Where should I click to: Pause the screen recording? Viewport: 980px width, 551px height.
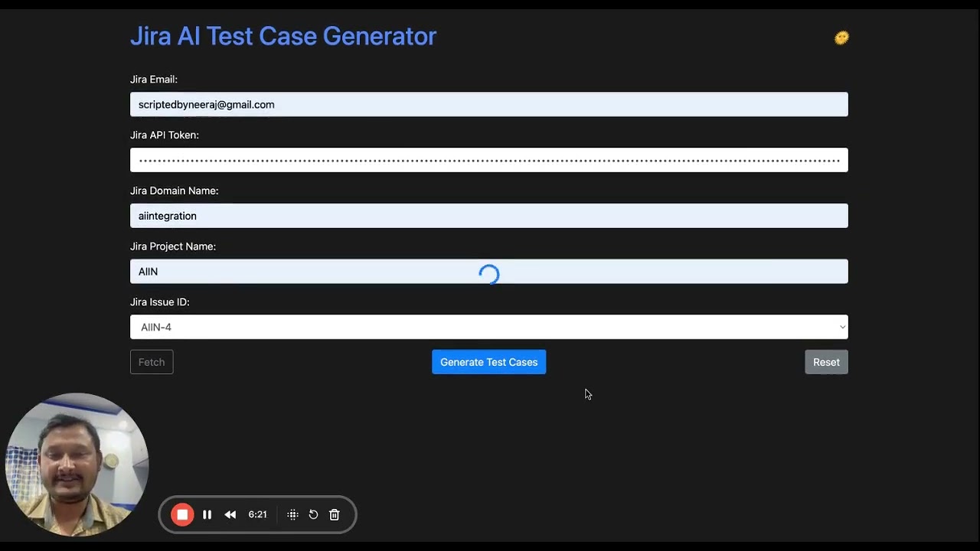pos(207,515)
